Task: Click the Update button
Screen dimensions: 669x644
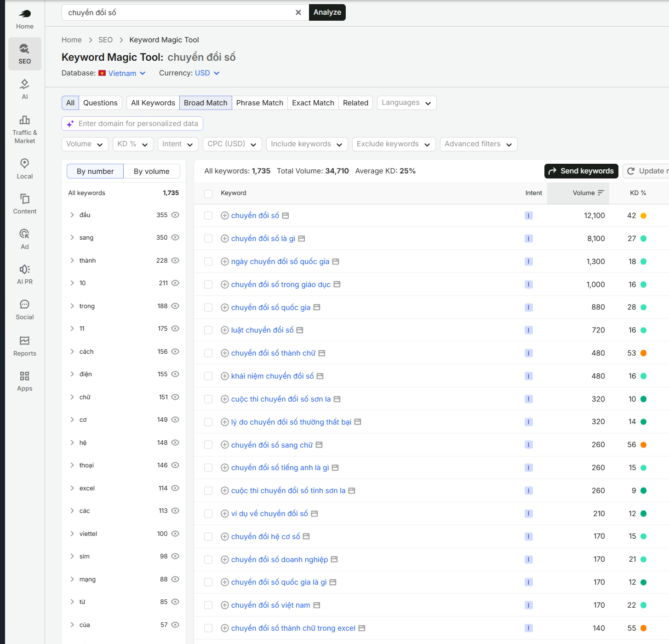Action: [646, 171]
